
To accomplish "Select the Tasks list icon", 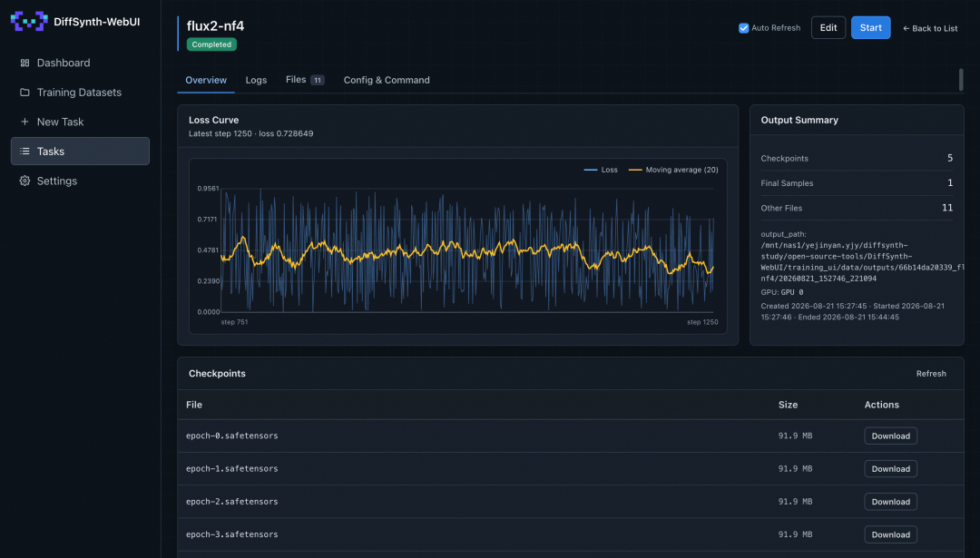I will 25,152.
